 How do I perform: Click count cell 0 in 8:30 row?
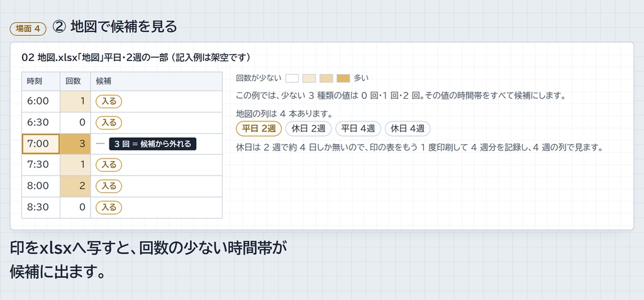pos(75,207)
